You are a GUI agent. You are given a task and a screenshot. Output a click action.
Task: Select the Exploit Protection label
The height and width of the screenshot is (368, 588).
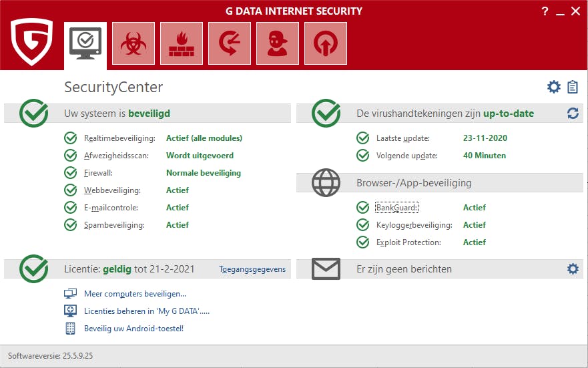(x=408, y=242)
